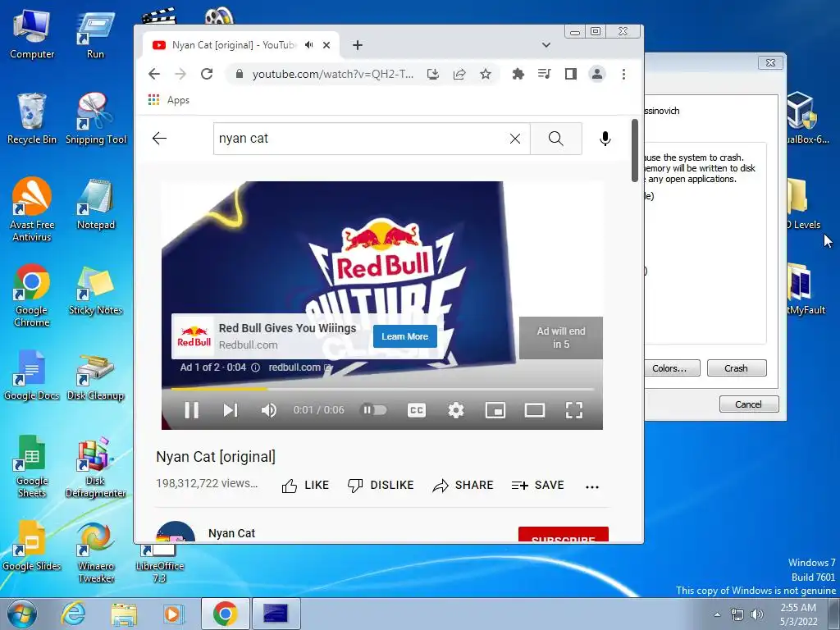The width and height of the screenshot is (840, 630).
Task: Select the Disk Defragmenter desktop icon
Action: tap(96, 468)
